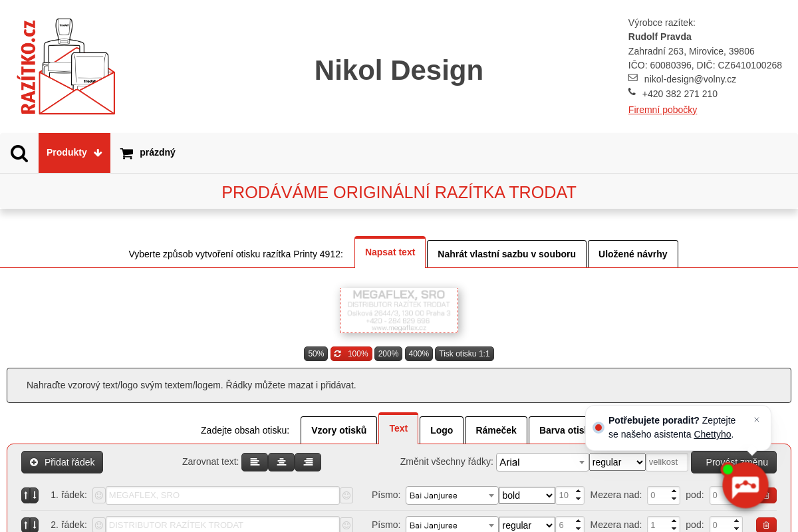Delete row 2 with trash icon
Image resolution: width=798 pixels, height=532 pixels.
pos(766,525)
